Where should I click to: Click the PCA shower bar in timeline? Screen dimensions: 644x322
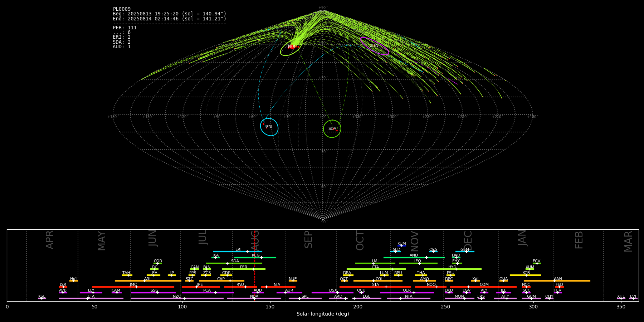[x=208, y=293]
